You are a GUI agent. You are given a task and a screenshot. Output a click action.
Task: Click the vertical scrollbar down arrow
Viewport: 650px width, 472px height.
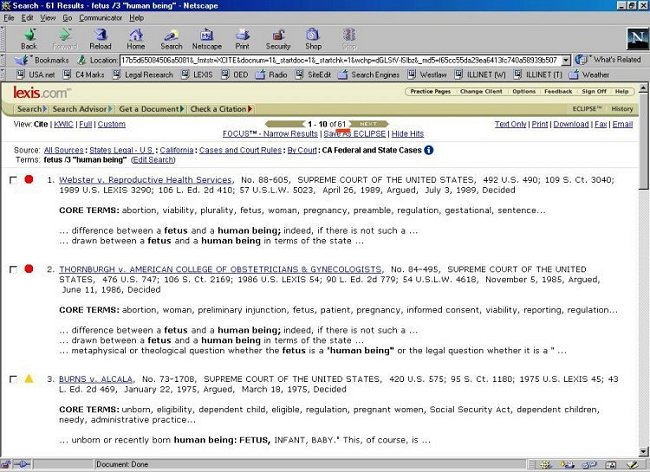click(x=643, y=452)
